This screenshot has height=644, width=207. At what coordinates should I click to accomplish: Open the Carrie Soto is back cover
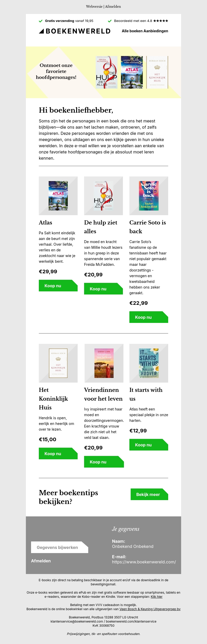point(149,196)
